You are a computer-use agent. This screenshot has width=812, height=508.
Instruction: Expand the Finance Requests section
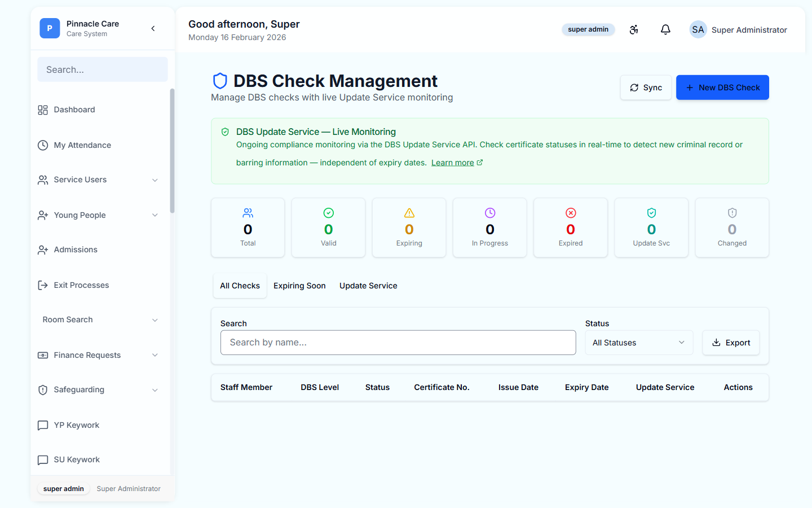(155, 355)
